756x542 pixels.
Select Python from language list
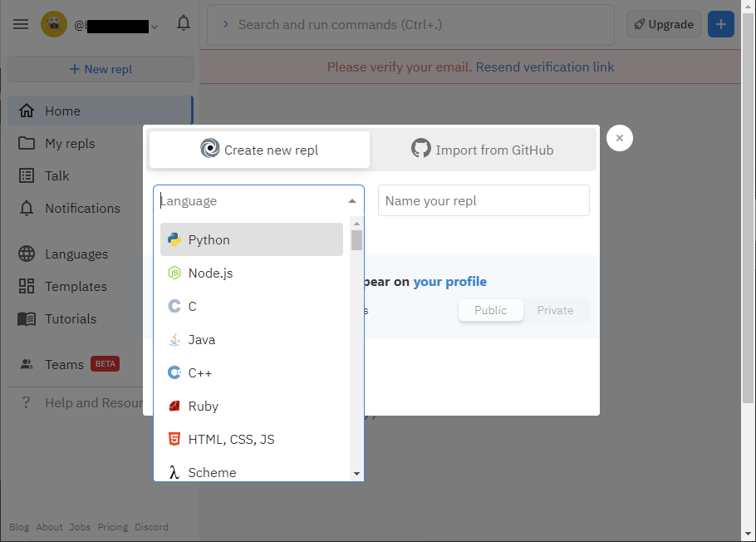pyautogui.click(x=251, y=239)
